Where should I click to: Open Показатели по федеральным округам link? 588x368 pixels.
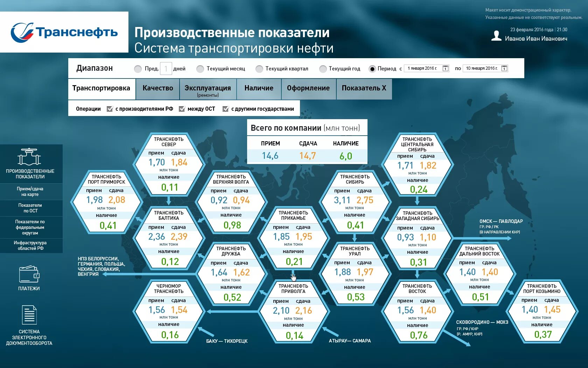(30, 227)
